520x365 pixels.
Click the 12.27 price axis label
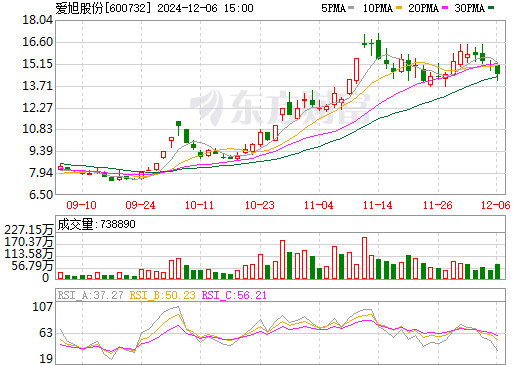pyautogui.click(x=37, y=108)
